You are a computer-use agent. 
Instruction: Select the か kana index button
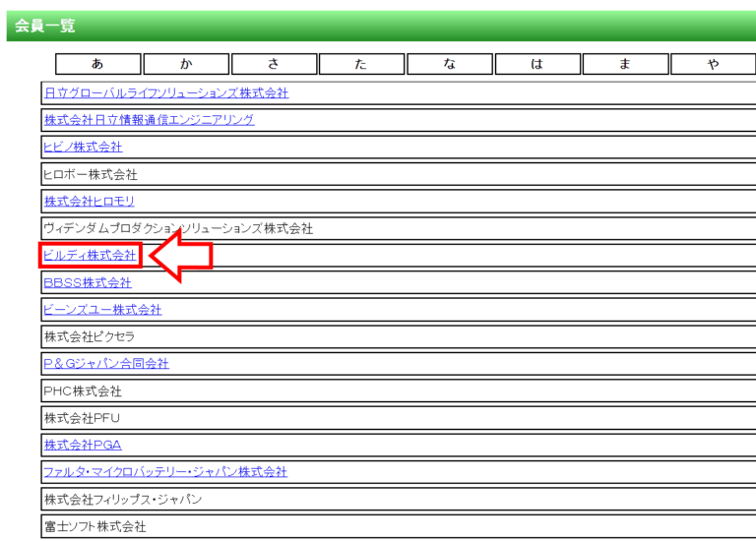186,64
